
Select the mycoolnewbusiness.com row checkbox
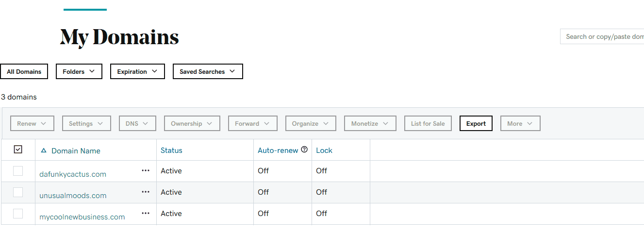click(x=18, y=213)
